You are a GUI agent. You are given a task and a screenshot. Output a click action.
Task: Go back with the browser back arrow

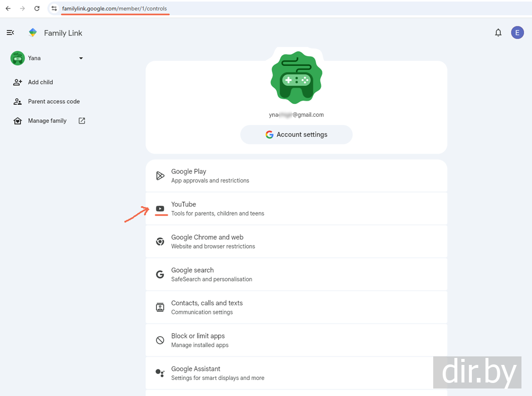pos(8,9)
